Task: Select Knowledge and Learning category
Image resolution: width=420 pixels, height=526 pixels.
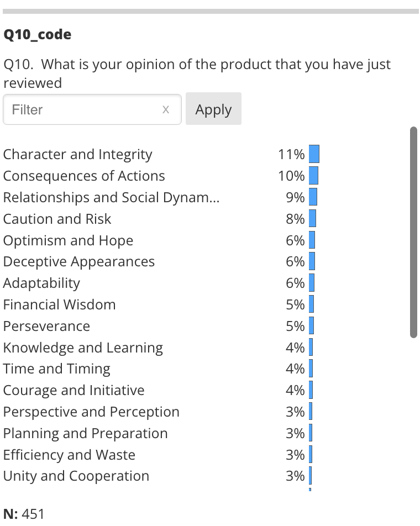Action: pyautogui.click(x=83, y=348)
